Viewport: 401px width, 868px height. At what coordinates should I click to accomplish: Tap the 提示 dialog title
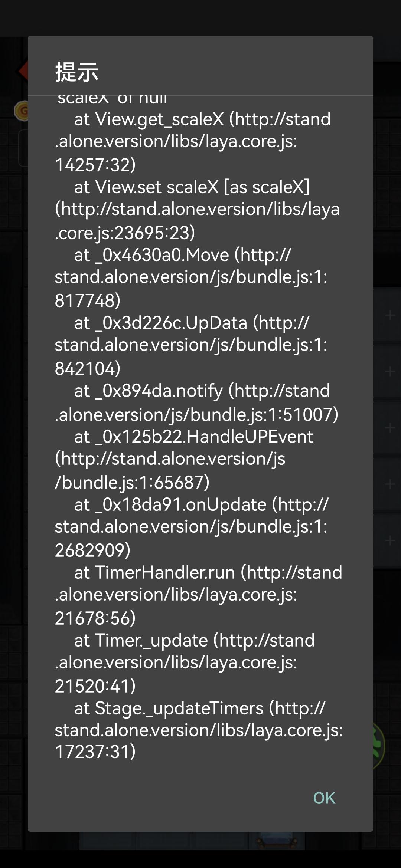coord(77,72)
